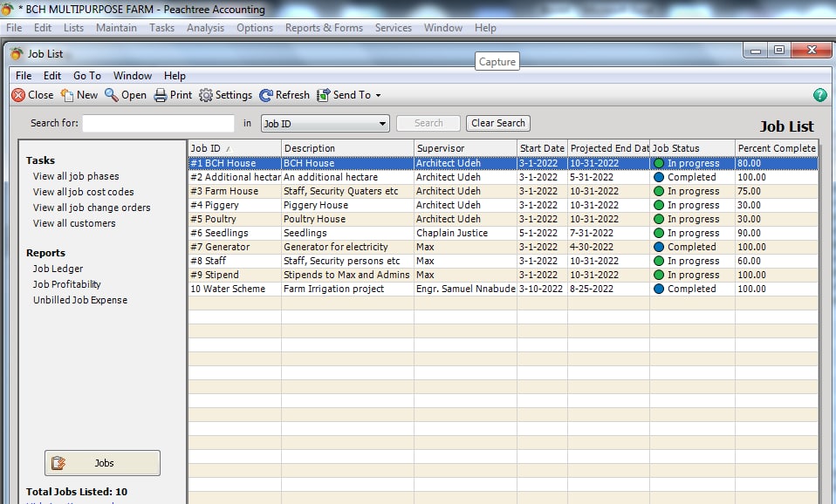Open the Reports & Forms menu
Image resolution: width=836 pixels, height=504 pixels.
pyautogui.click(x=324, y=28)
